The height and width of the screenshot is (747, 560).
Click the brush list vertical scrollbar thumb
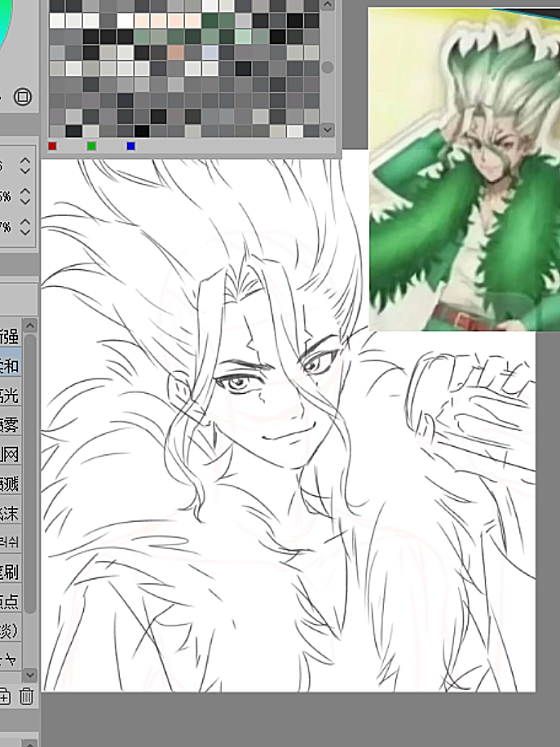pyautogui.click(x=30, y=474)
